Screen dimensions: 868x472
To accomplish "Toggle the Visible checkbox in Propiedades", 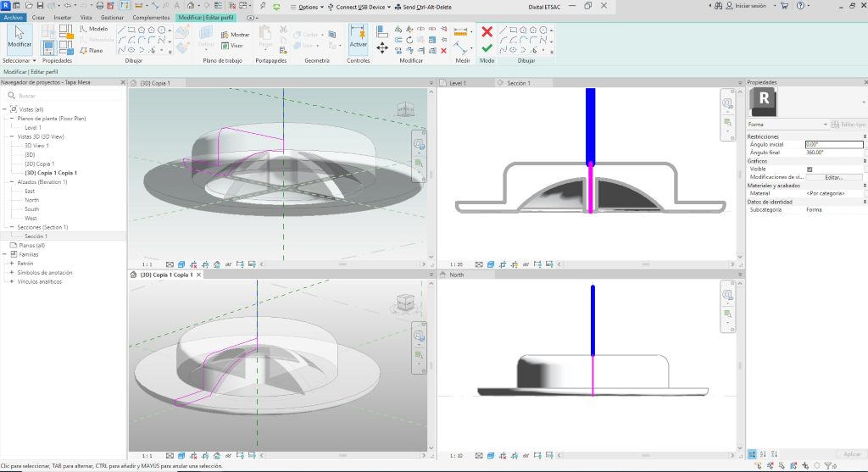I will click(x=810, y=169).
